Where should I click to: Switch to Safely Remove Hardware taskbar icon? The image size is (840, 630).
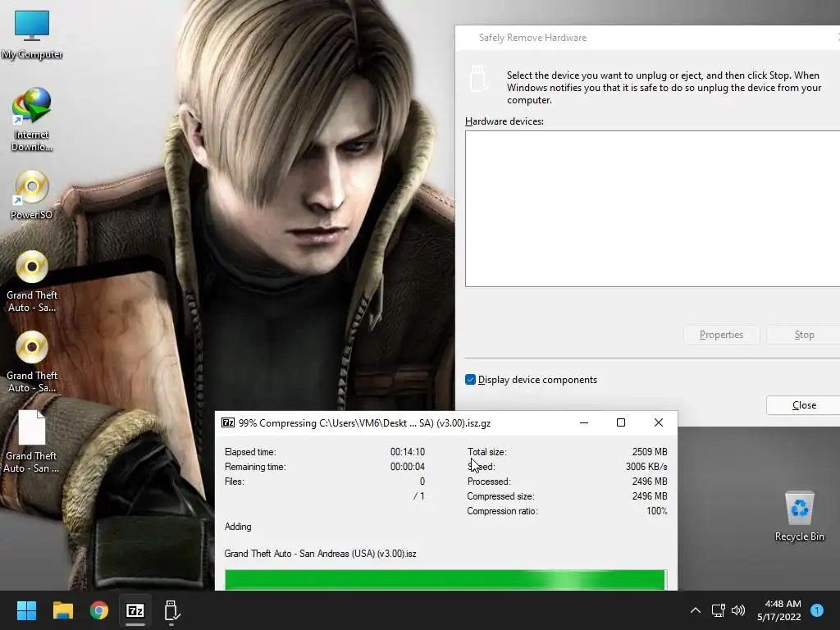[x=171, y=610]
